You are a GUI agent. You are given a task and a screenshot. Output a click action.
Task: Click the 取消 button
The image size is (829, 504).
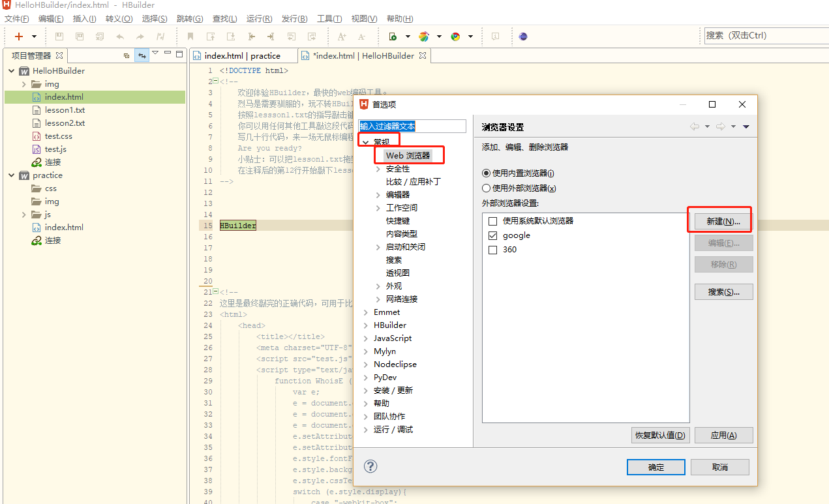[x=719, y=467]
